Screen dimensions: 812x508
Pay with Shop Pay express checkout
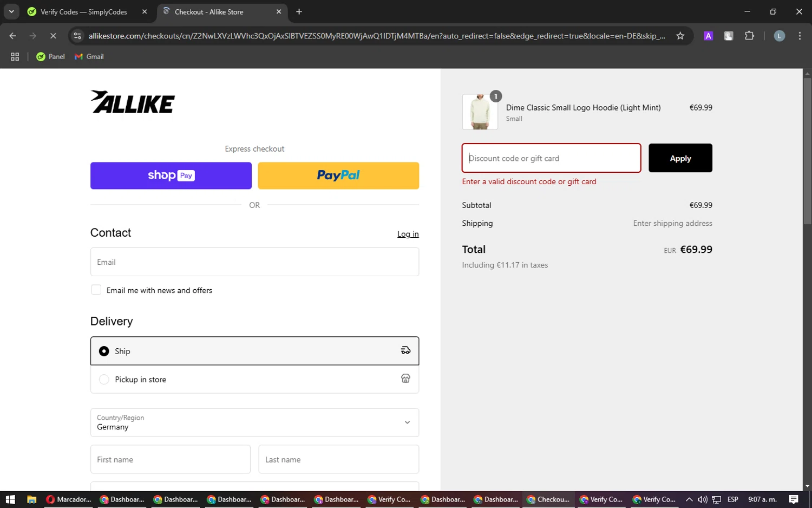171,175
